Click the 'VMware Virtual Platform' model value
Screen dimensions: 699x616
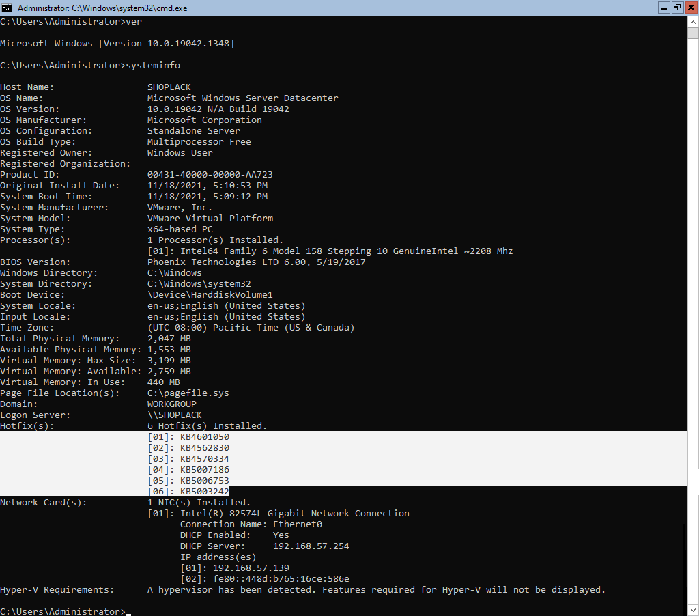pyautogui.click(x=210, y=219)
